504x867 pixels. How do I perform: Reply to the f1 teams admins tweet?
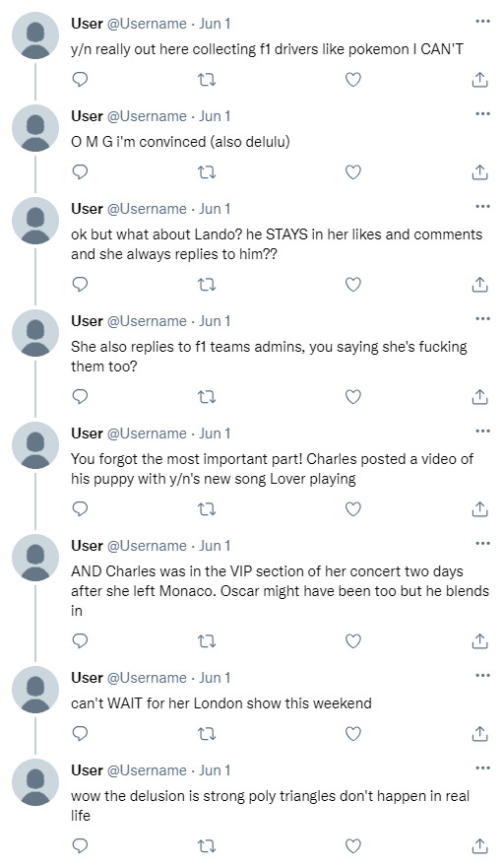pos(80,396)
